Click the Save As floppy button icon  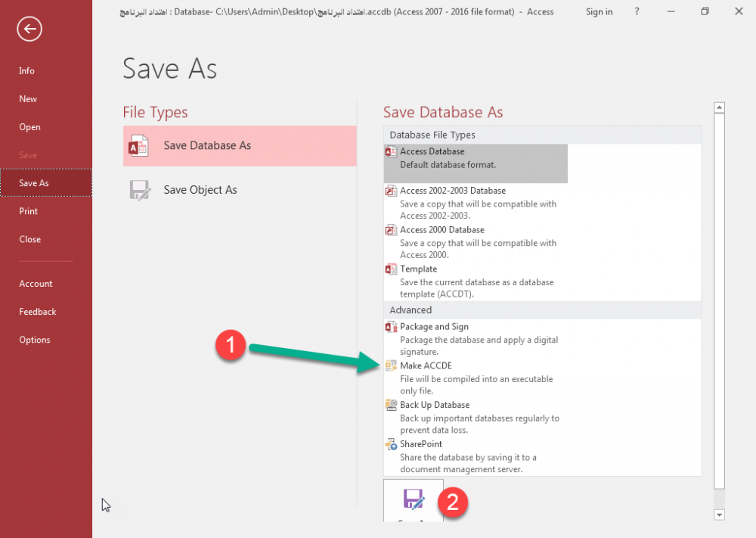[x=414, y=499]
